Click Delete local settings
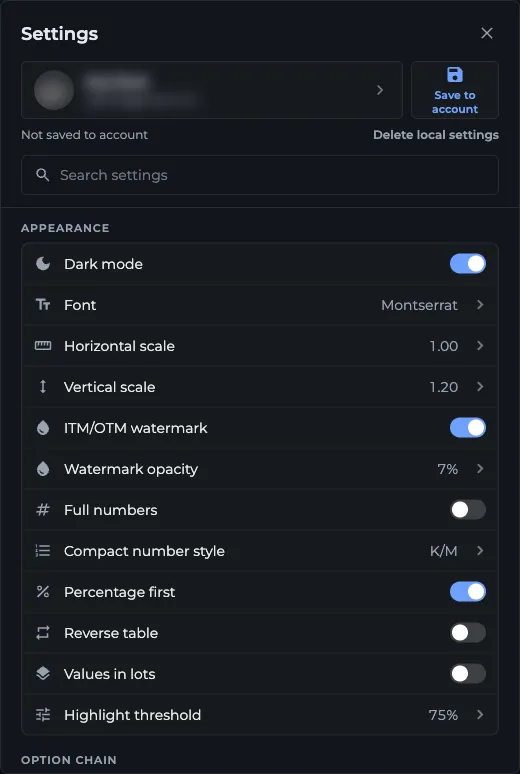Screen dimensions: 520x774 tap(436, 135)
